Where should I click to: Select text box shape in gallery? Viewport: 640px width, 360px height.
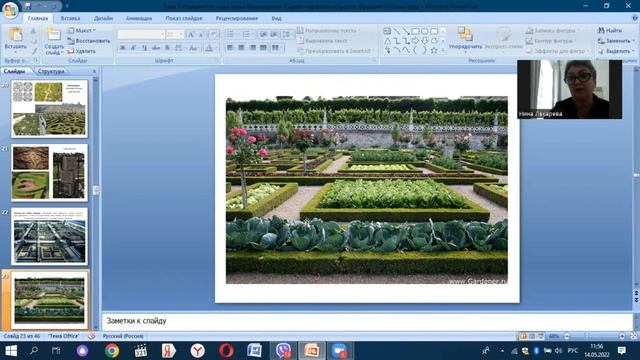[387, 31]
